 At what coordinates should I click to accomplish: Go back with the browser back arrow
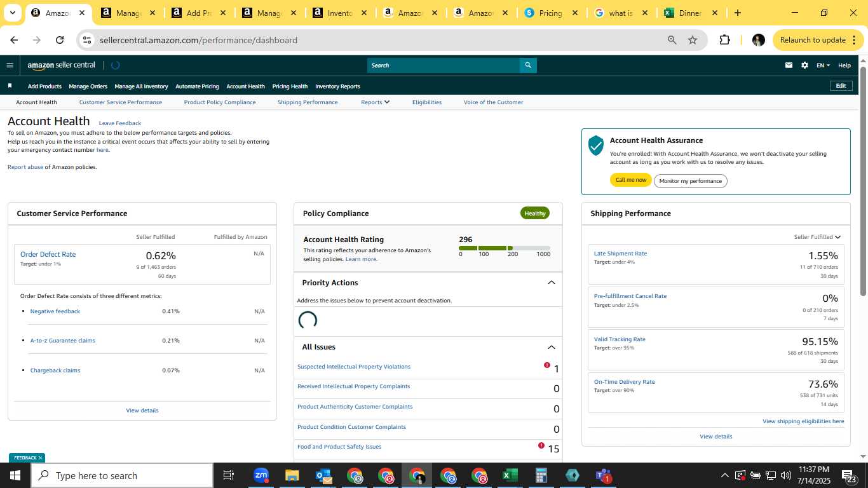tap(14, 40)
